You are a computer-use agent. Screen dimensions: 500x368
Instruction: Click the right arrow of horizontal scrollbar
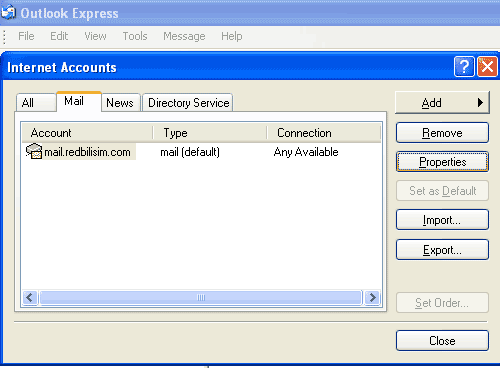click(372, 297)
